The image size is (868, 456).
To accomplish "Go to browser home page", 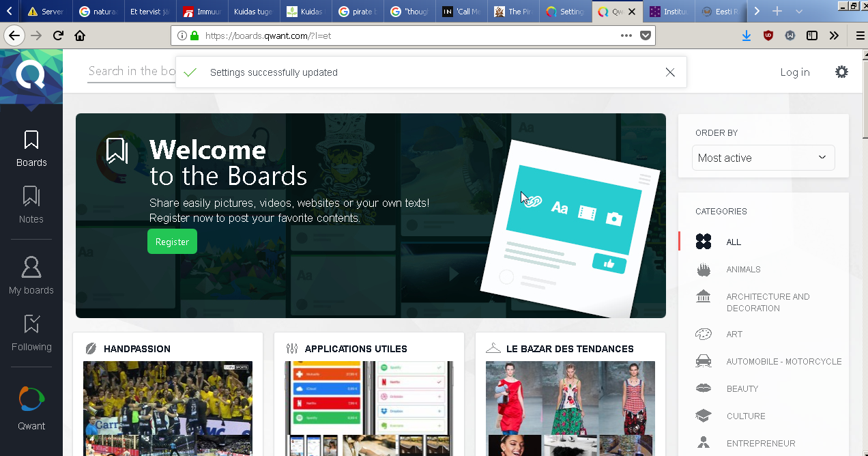I will pyautogui.click(x=80, y=35).
